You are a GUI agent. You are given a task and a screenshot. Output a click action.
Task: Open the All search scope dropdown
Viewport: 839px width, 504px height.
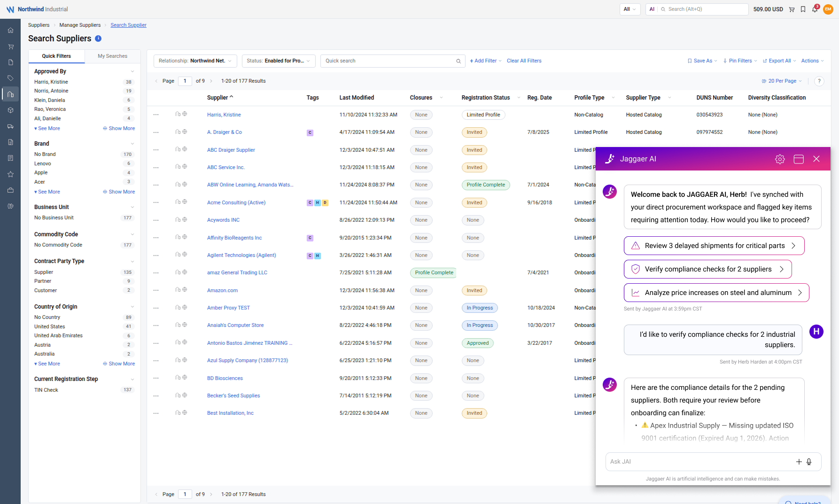(x=630, y=9)
